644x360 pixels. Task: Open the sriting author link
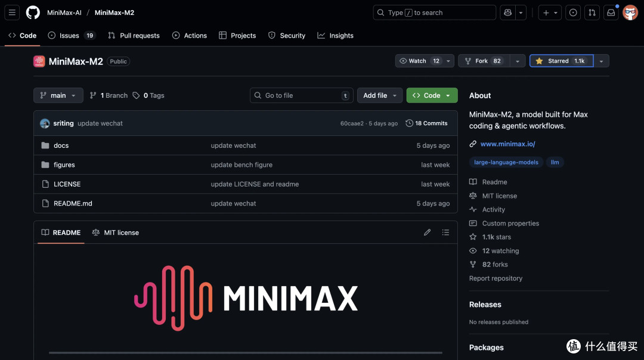coord(63,123)
